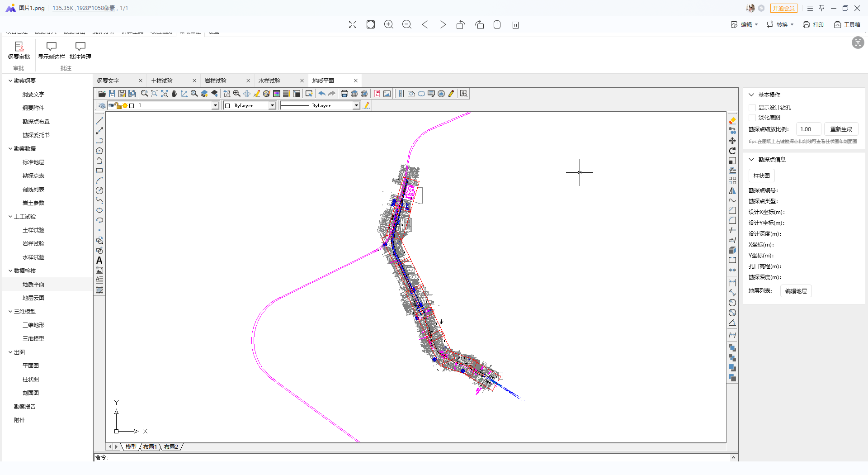This screenshot has height=475, width=868.
Task: Click the 重新生成 button
Action: tap(841, 129)
